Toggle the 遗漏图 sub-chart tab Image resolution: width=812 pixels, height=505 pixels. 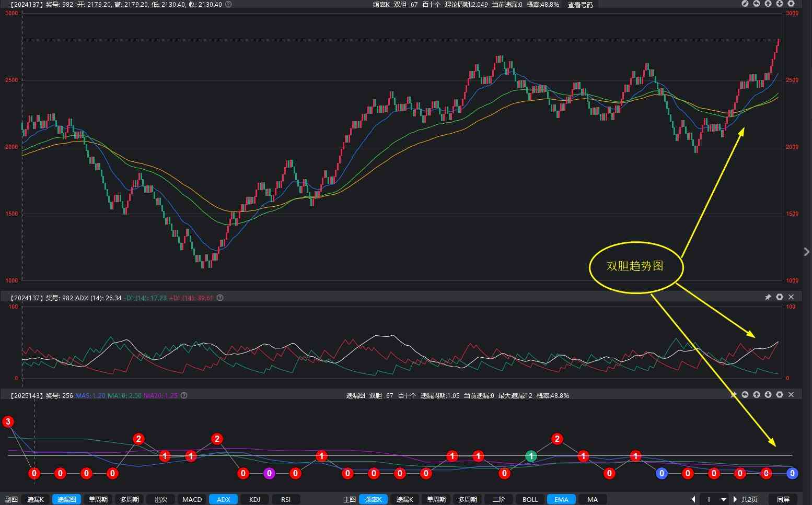coord(67,500)
